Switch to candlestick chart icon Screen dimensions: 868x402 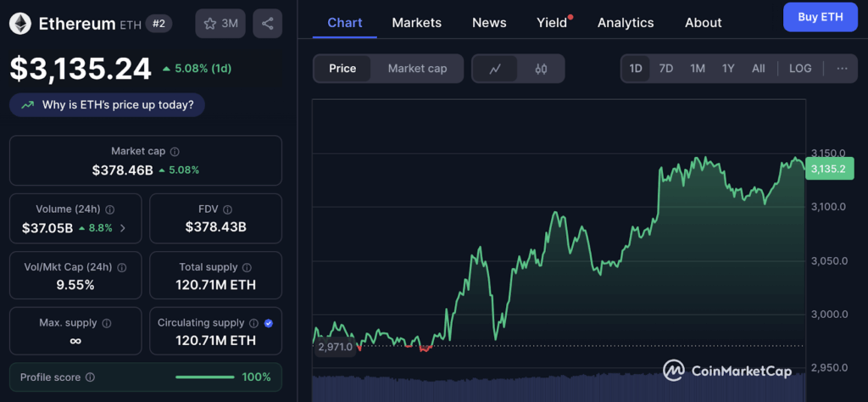click(x=541, y=69)
